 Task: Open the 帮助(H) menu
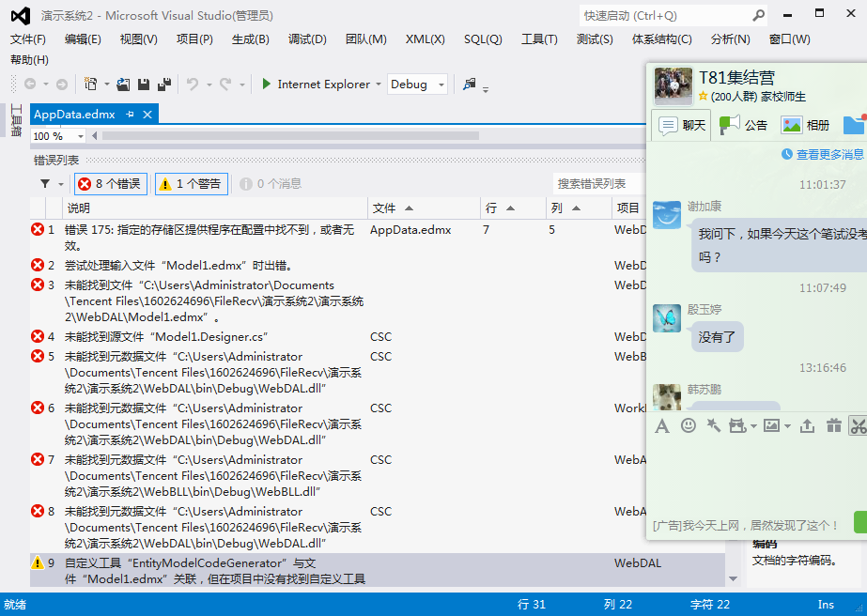(x=29, y=60)
